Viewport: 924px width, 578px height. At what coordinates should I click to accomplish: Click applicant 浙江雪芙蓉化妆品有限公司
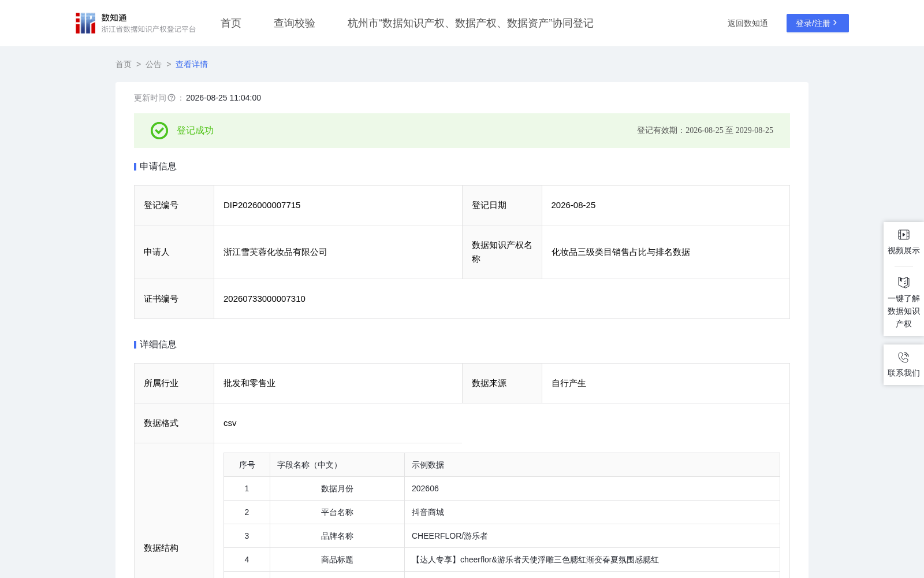coord(275,252)
